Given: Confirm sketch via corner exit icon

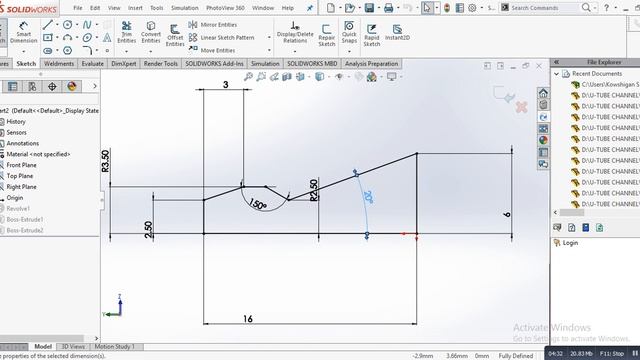Looking at the screenshot, I should pos(504,95).
